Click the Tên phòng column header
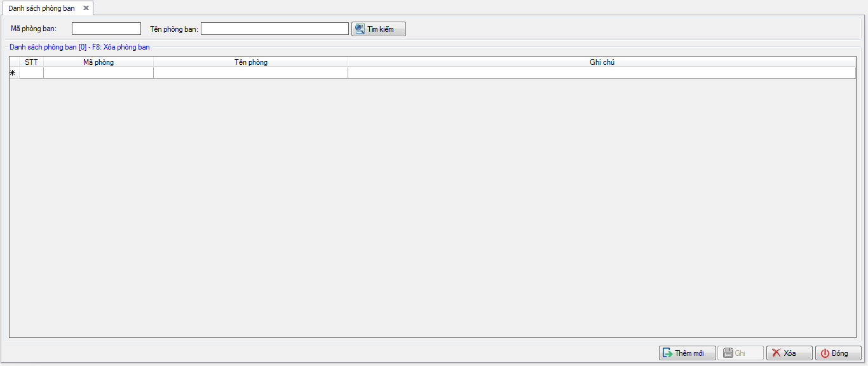This screenshot has height=366, width=868. pos(250,62)
